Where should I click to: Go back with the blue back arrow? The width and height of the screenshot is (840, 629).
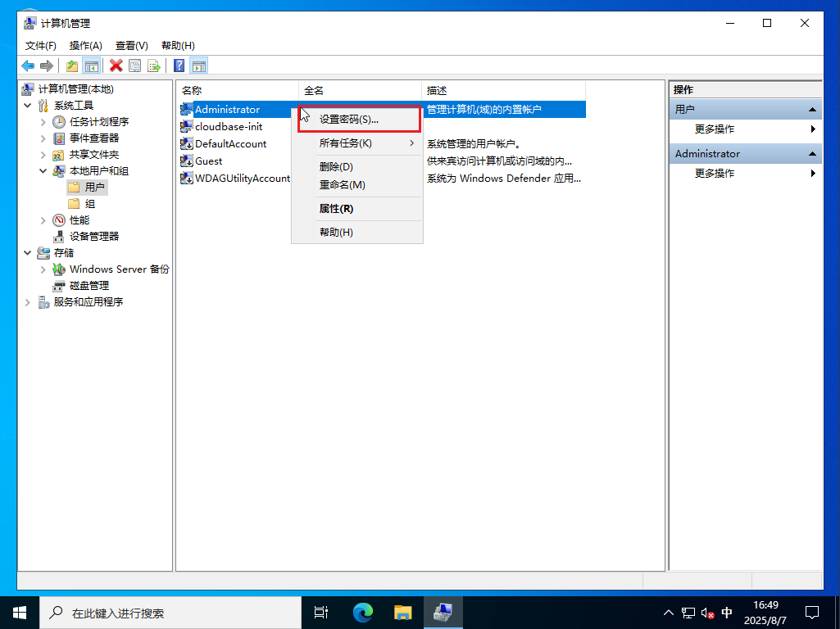[28, 66]
